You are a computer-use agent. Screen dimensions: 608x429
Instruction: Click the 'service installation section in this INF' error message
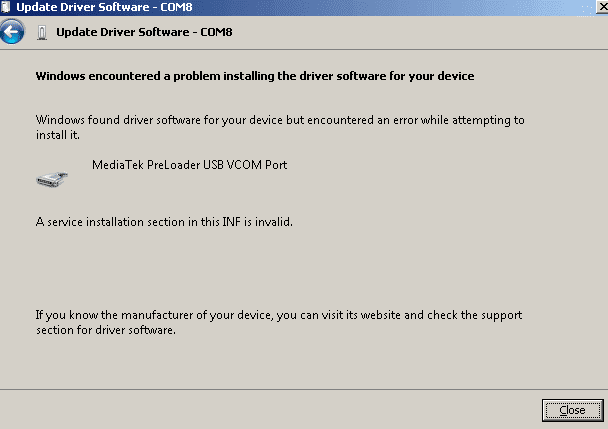tap(164, 222)
